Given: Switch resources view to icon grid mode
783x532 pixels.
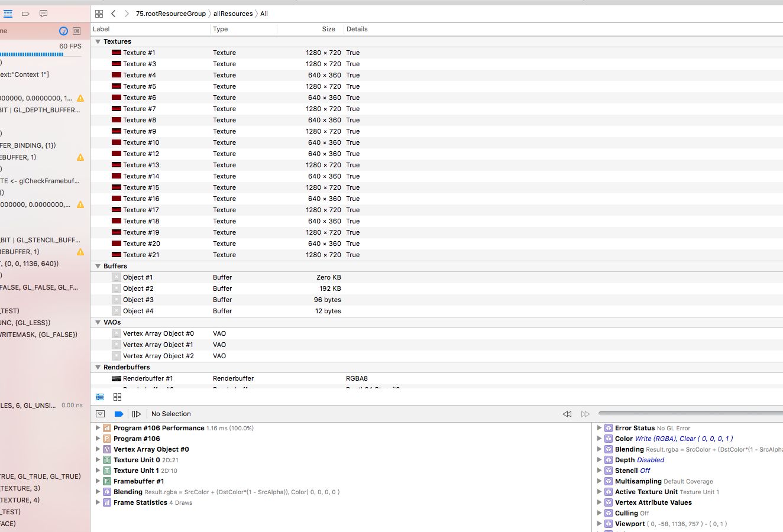Looking at the screenshot, I should (117, 397).
